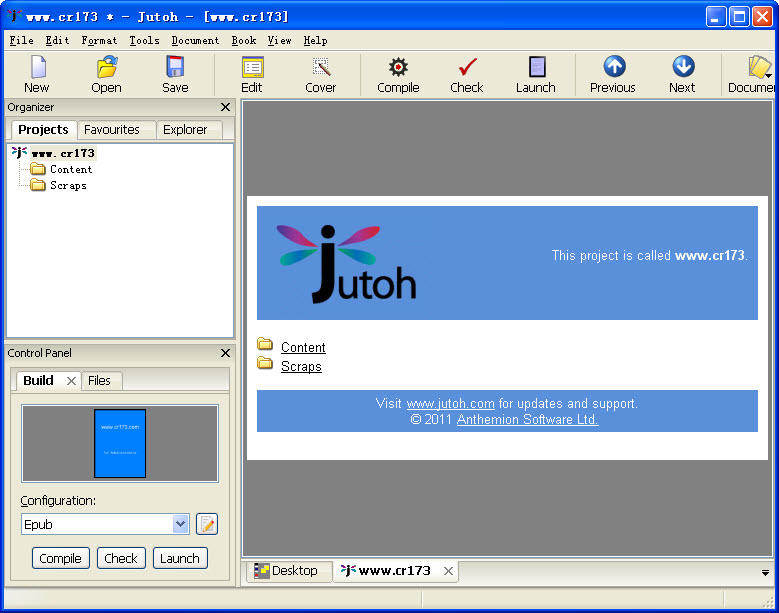Click the Edit toolbar icon

click(x=252, y=68)
